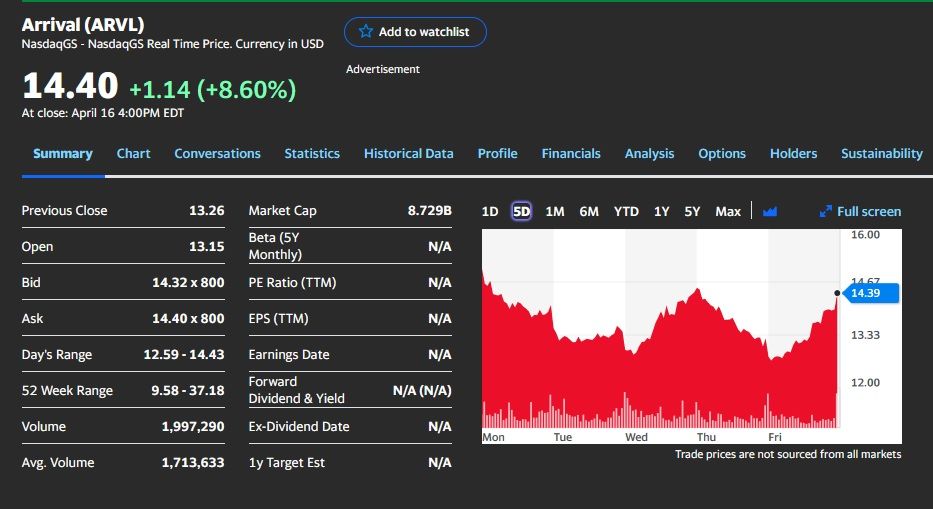Click the Add to watchlist star button
This screenshot has width=933, height=509.
415,32
